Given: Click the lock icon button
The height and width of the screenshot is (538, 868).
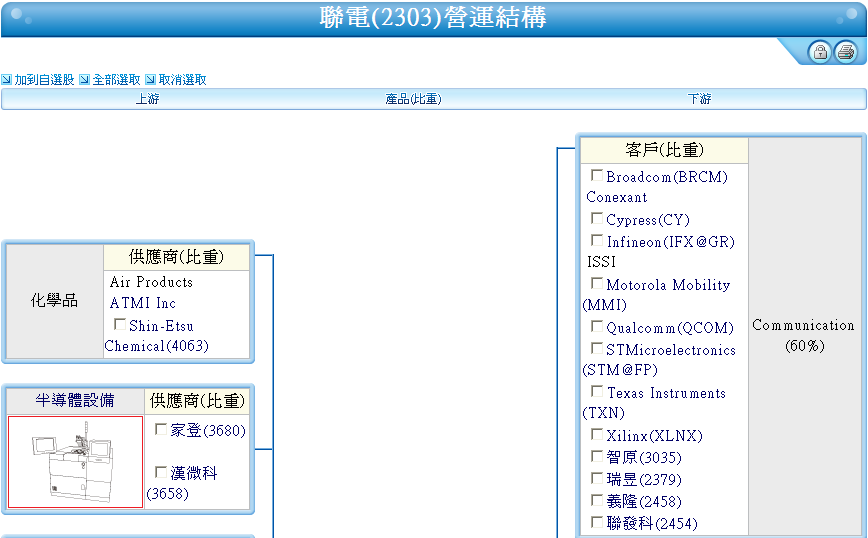Looking at the screenshot, I should coord(819,52).
